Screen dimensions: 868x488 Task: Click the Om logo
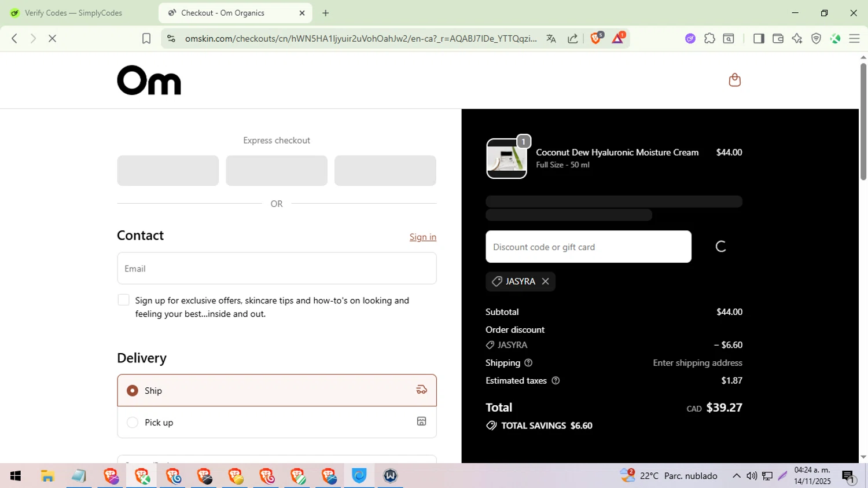149,80
